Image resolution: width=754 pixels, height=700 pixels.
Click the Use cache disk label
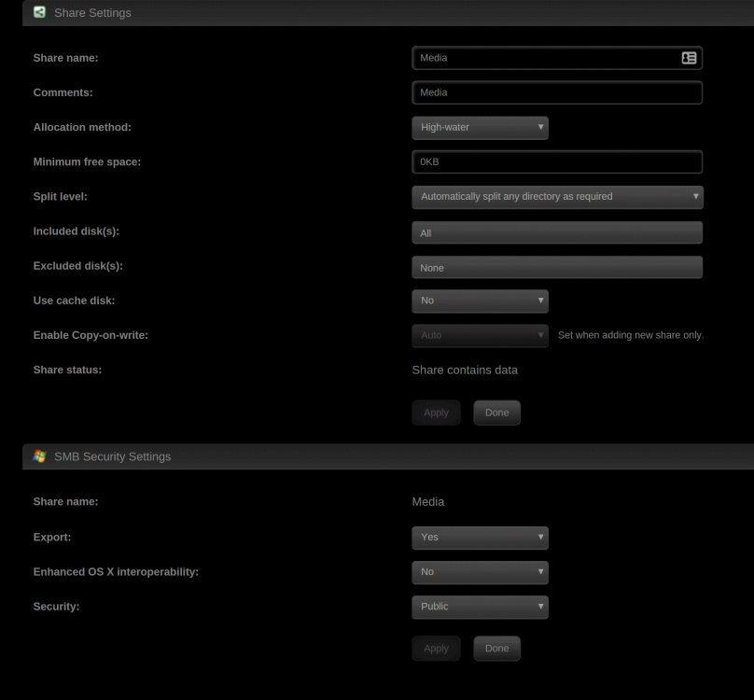[x=74, y=301]
